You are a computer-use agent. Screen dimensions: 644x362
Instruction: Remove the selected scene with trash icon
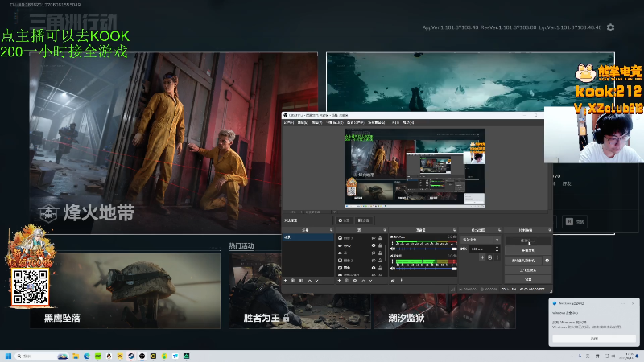pyautogui.click(x=293, y=280)
